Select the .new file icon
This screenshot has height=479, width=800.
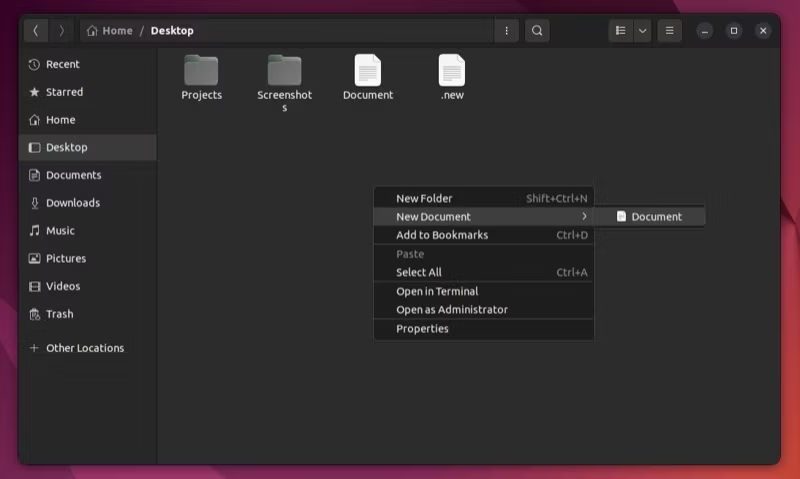pyautogui.click(x=452, y=71)
